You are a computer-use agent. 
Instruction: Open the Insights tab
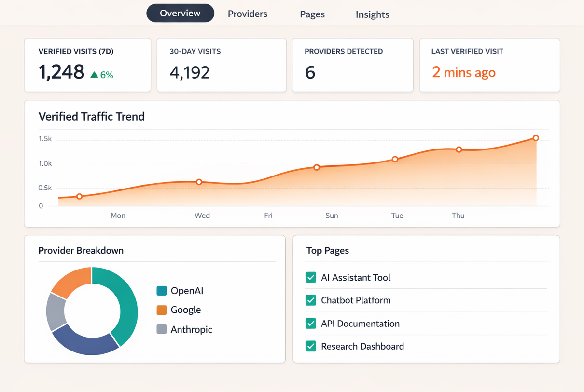372,14
